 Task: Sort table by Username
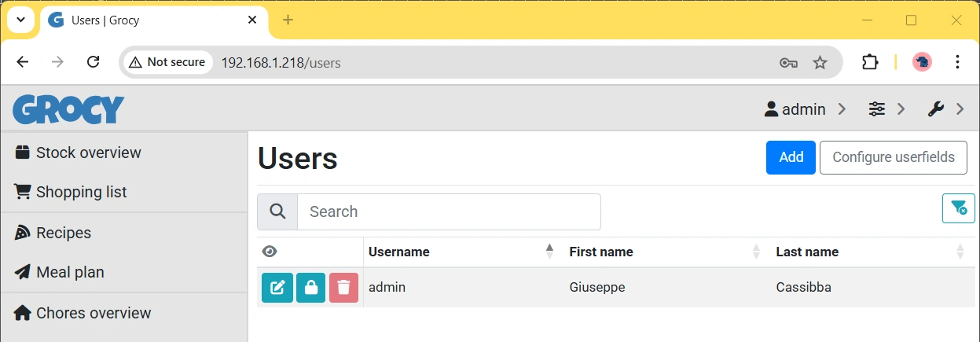[x=463, y=252]
